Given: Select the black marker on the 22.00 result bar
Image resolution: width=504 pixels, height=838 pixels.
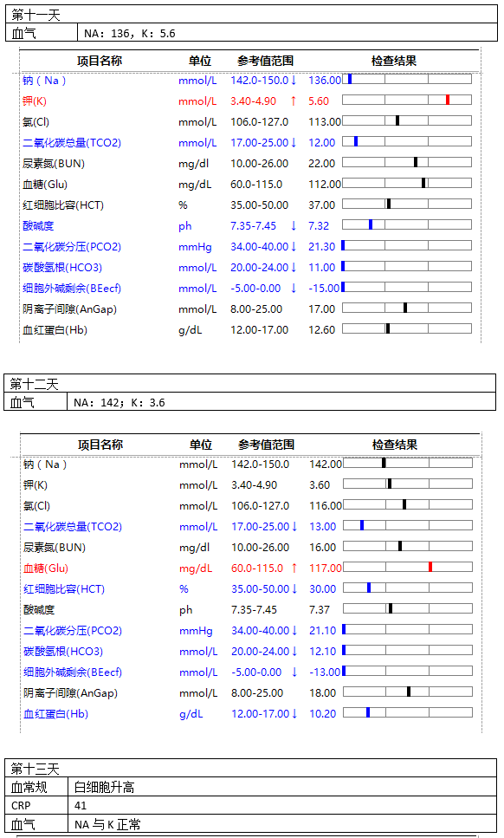Looking at the screenshot, I should tap(416, 162).
